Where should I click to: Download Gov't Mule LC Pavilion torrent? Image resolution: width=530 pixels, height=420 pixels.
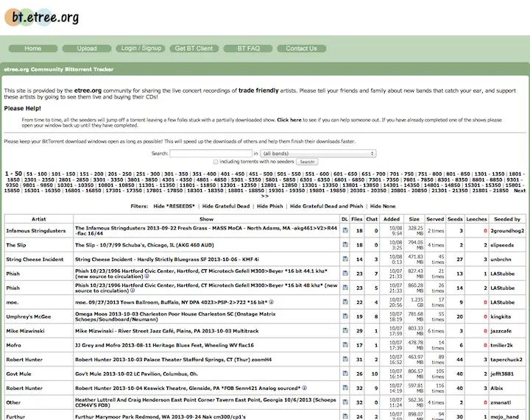click(x=345, y=374)
